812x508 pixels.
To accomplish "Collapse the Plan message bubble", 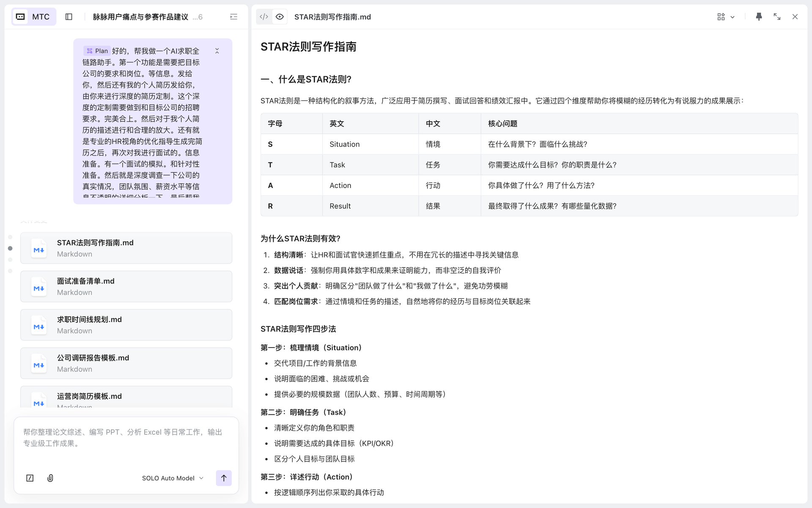I will (x=217, y=51).
